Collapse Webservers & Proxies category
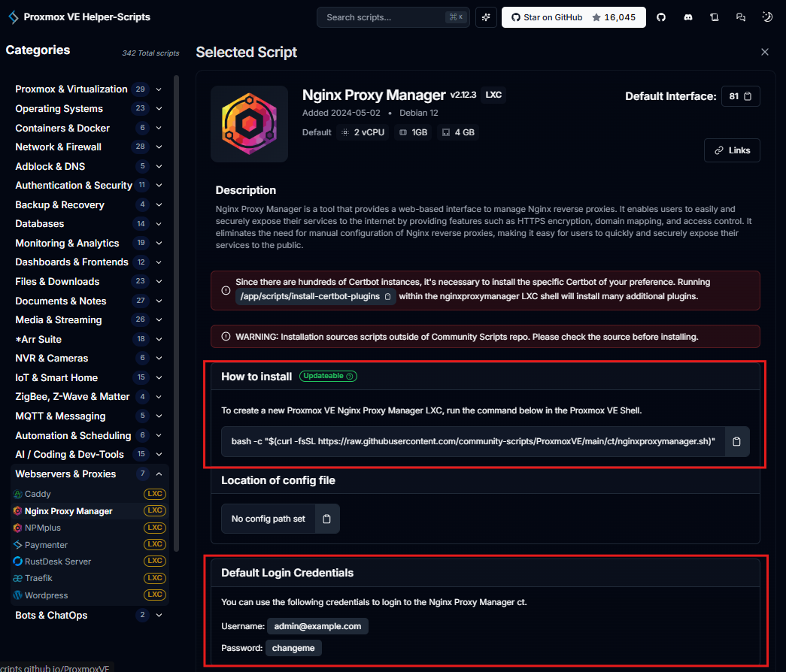 pos(90,474)
